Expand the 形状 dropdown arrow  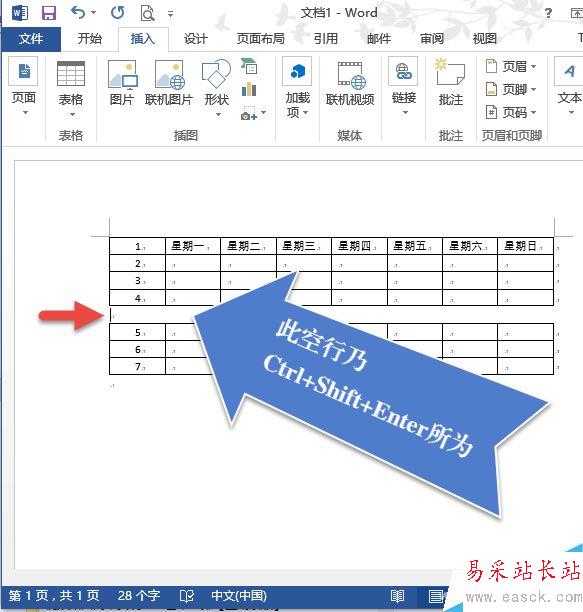pyautogui.click(x=218, y=115)
